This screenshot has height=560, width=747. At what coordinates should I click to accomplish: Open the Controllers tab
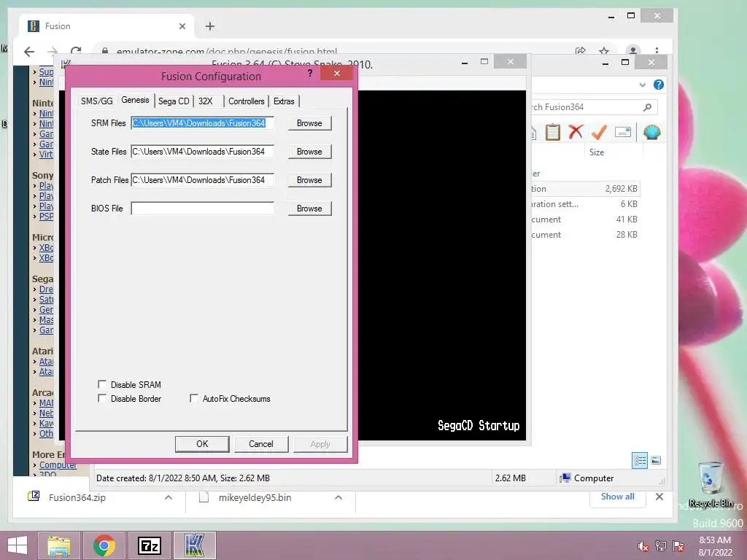[246, 101]
